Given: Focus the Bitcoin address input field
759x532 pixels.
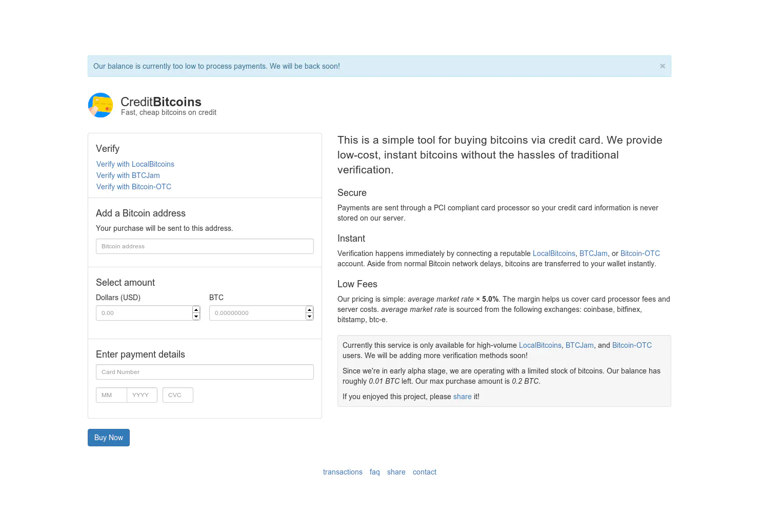Looking at the screenshot, I should [205, 246].
